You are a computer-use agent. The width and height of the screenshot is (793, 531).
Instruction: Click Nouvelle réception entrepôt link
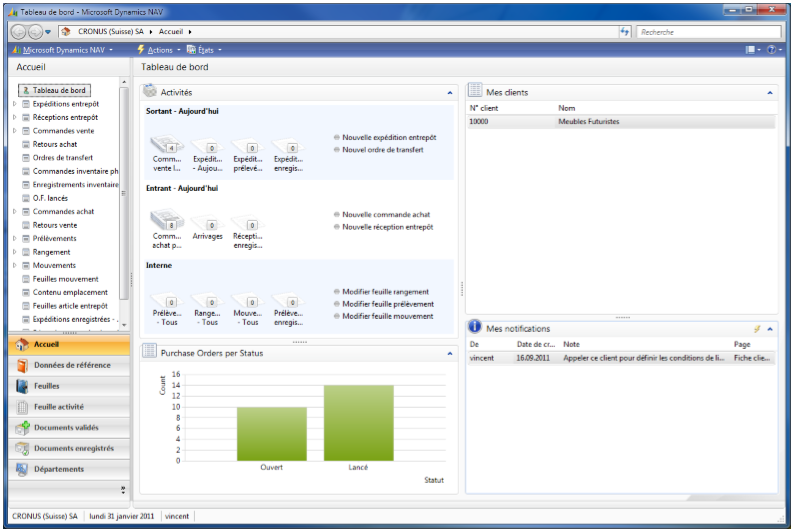(x=387, y=227)
